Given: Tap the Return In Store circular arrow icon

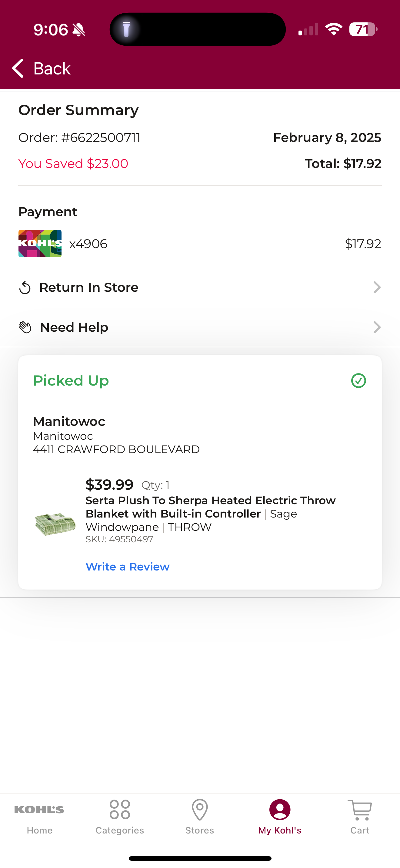Looking at the screenshot, I should 25,288.
